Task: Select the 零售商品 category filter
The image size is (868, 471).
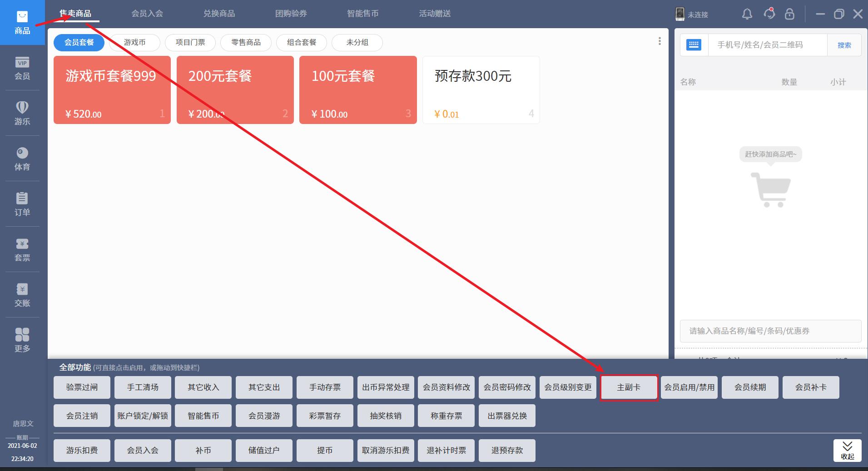Action: [246, 43]
